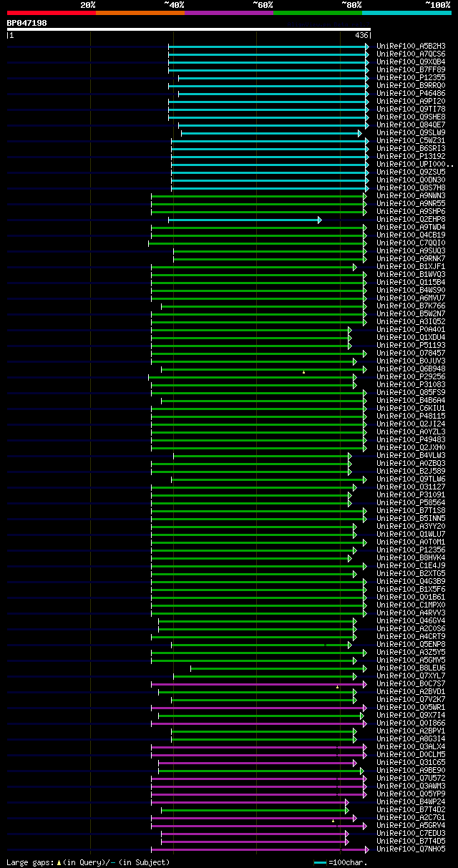The width and height of the screenshot is (458, 868).
Task: Click the '20%' legend label
Action: coord(88,5)
